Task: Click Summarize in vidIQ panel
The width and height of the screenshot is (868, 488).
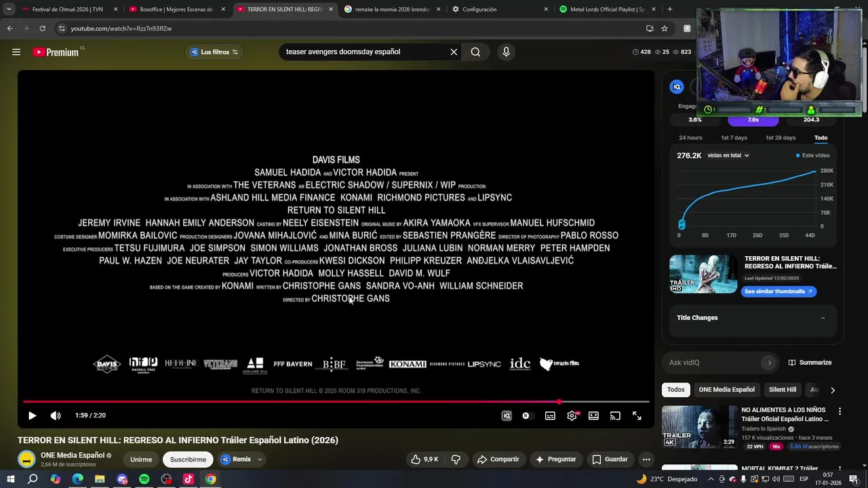Action: pos(810,363)
